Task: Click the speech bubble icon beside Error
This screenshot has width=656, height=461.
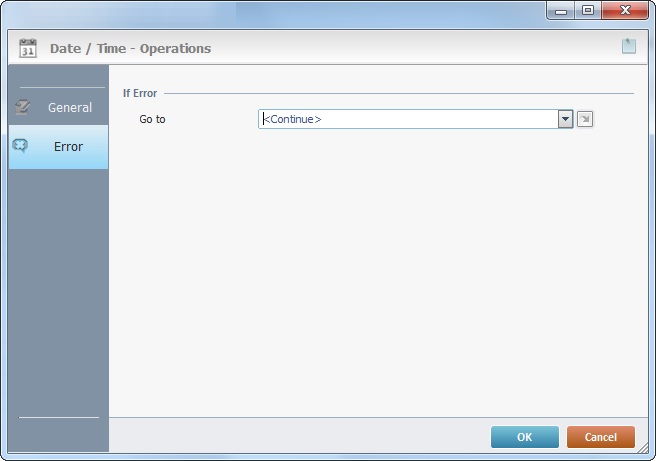Action: (x=20, y=146)
